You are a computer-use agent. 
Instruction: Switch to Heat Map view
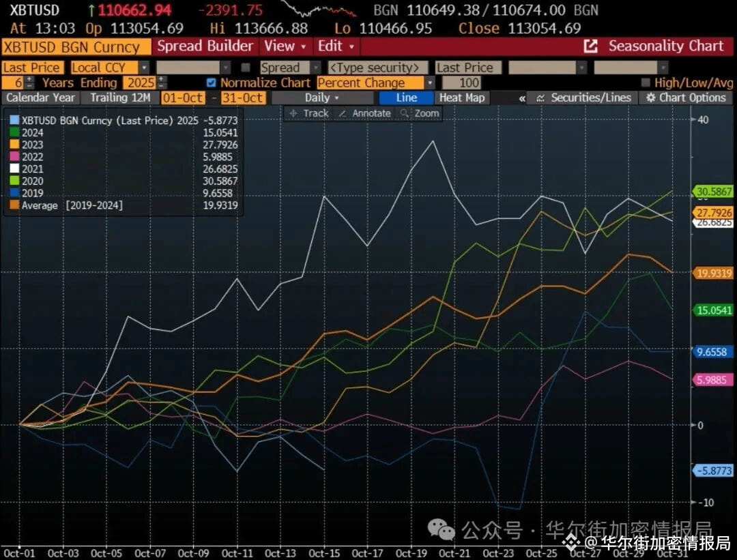[x=462, y=98]
